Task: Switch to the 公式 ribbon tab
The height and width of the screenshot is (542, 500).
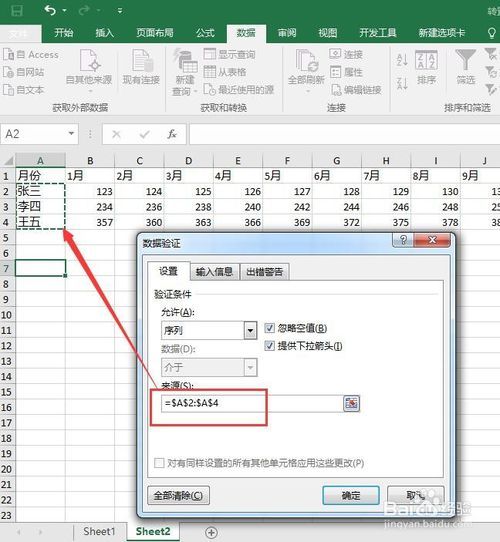Action: point(205,33)
